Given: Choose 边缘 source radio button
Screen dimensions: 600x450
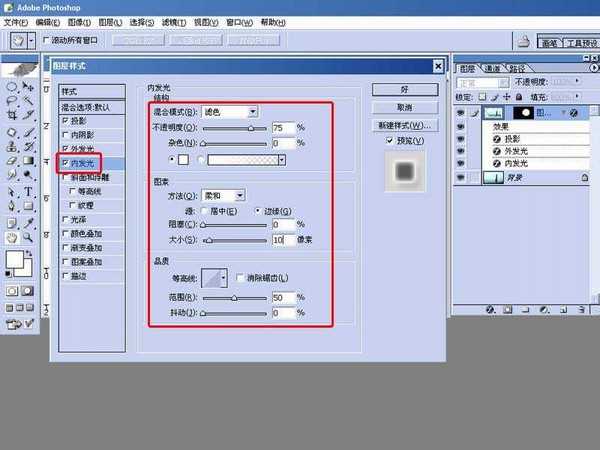Looking at the screenshot, I should (258, 211).
